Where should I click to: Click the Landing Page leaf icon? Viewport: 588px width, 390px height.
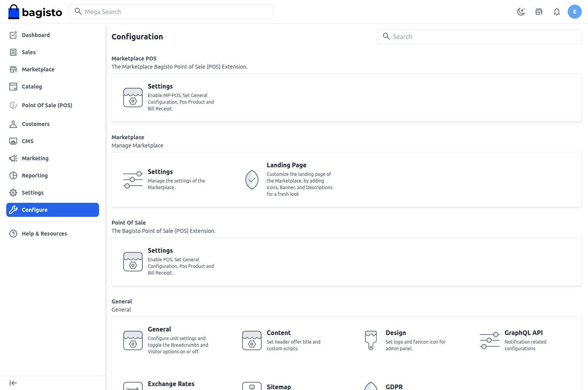pos(252,180)
